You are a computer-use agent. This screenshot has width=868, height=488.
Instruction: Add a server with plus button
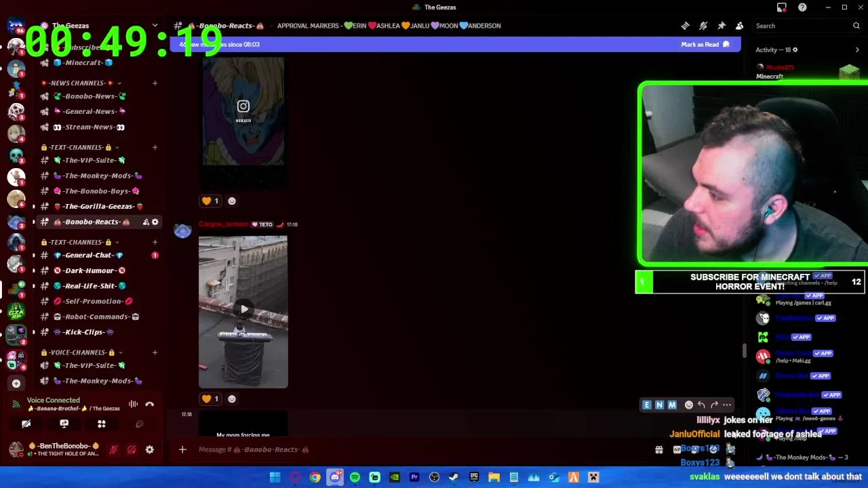pos(16,384)
